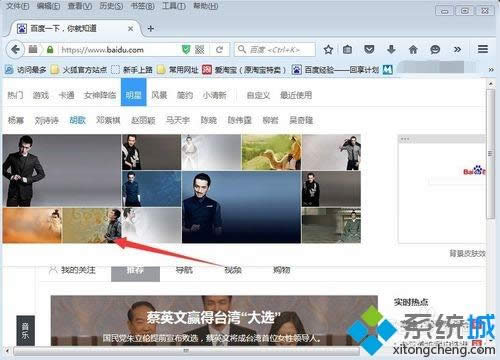Viewport: 500px width, 360px height.
Task: Open the 历史 menu
Action: click(x=111, y=6)
